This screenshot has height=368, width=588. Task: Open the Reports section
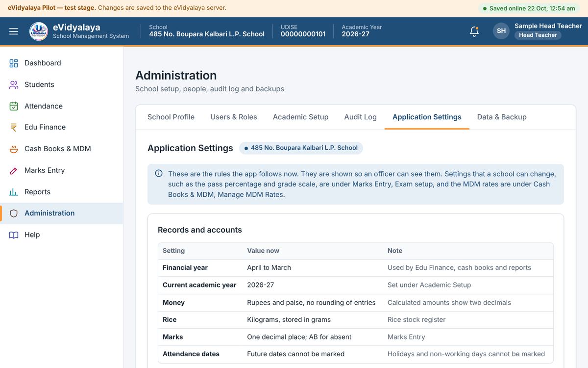coord(61,192)
